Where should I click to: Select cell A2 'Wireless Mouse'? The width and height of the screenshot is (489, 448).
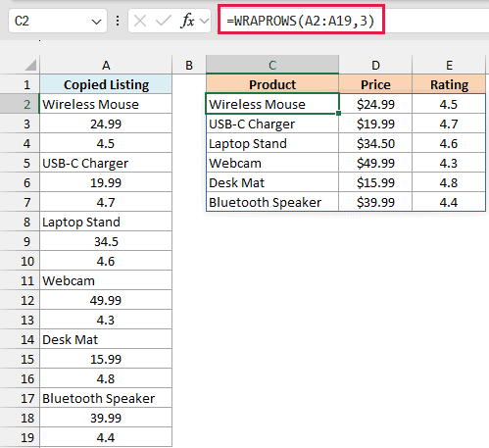click(106, 104)
